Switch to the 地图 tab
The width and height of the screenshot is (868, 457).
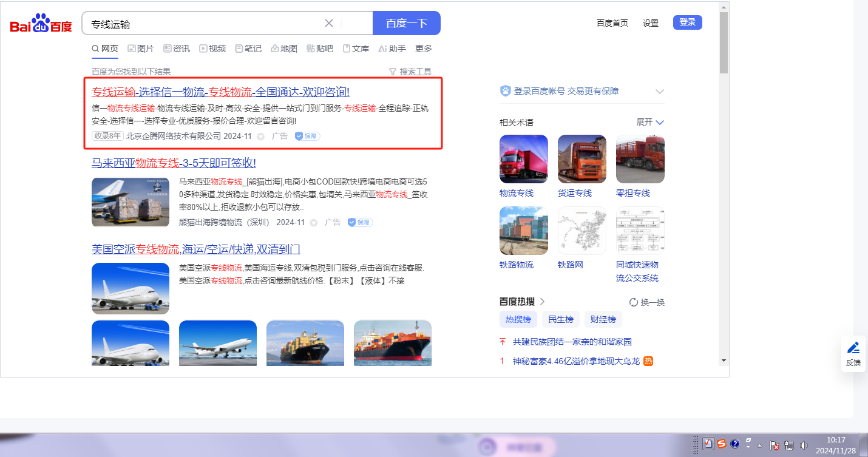[284, 49]
